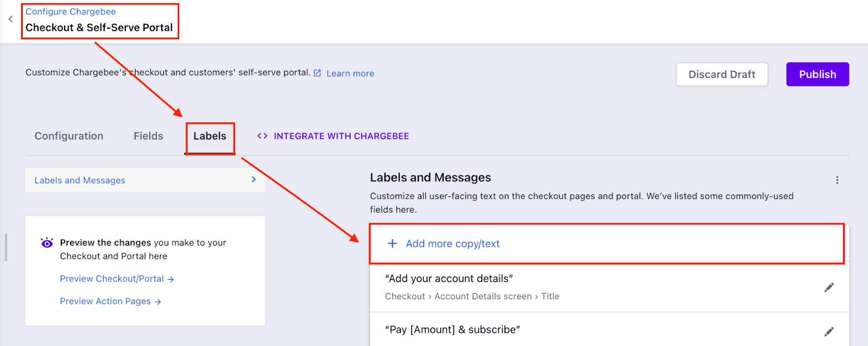Click the Discard Draft button
868x346 pixels.
coord(722,74)
